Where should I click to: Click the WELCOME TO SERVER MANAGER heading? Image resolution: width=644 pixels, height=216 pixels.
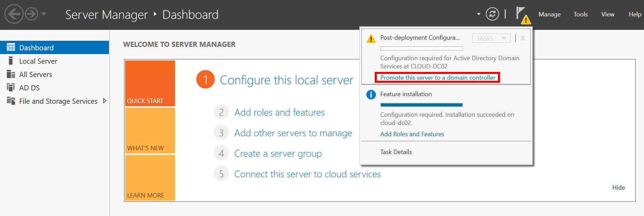pyautogui.click(x=179, y=44)
